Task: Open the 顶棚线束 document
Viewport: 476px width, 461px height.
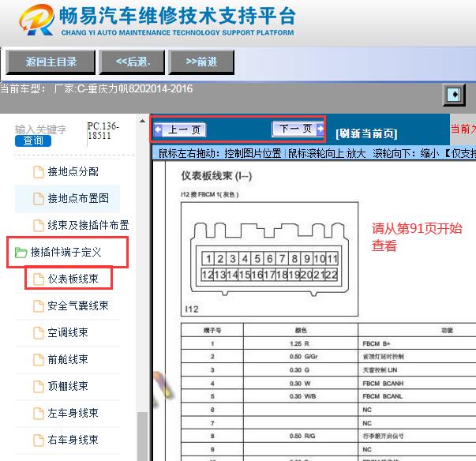Action: tap(68, 386)
